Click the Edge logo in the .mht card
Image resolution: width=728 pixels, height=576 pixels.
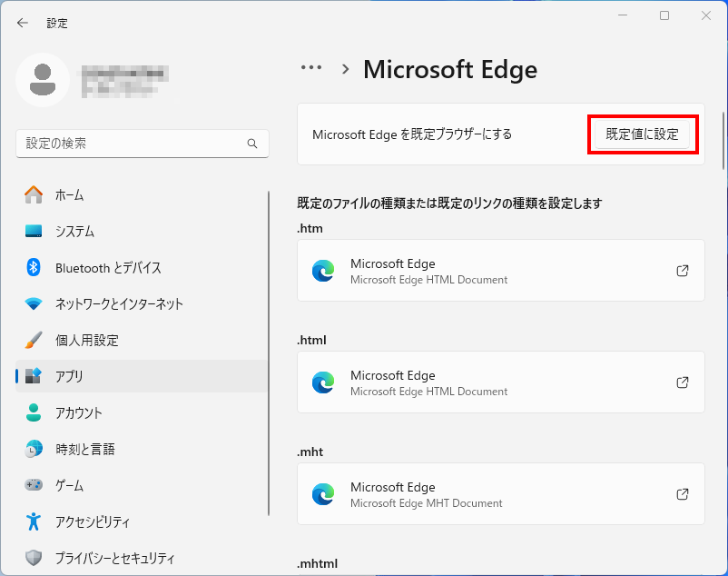(x=323, y=494)
